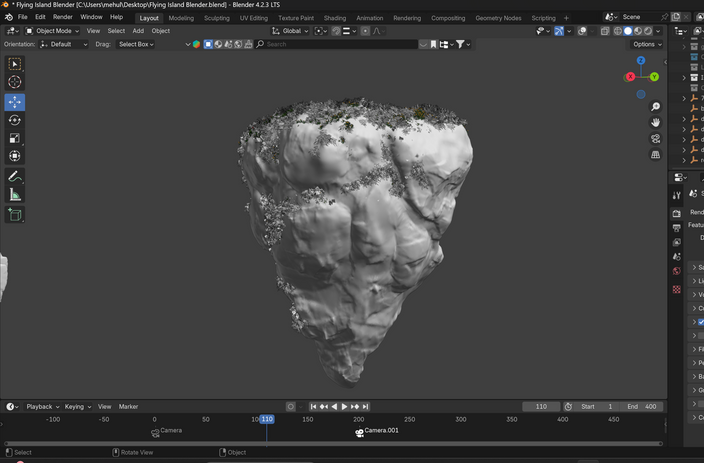Open the Global transform orientation dropdown
The image size is (704, 463).
[291, 31]
